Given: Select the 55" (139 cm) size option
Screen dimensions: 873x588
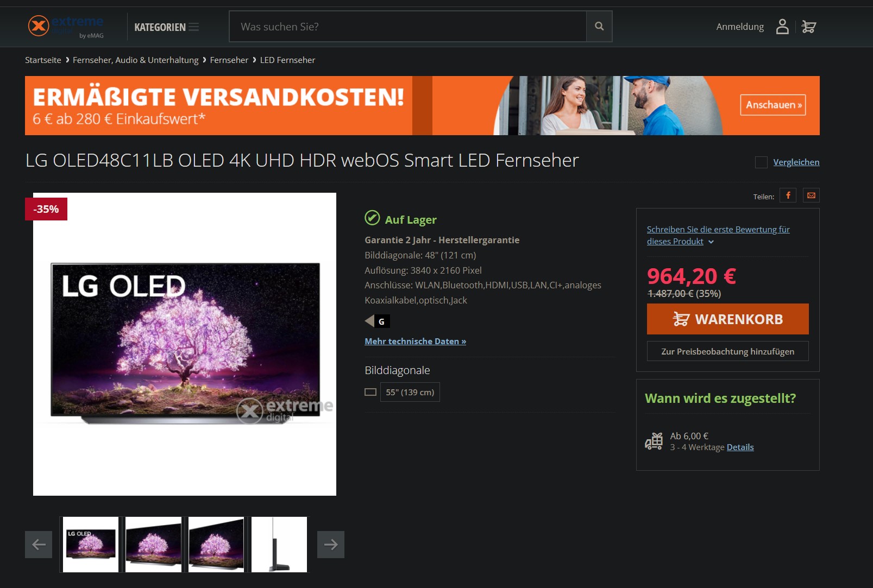Looking at the screenshot, I should click(410, 392).
